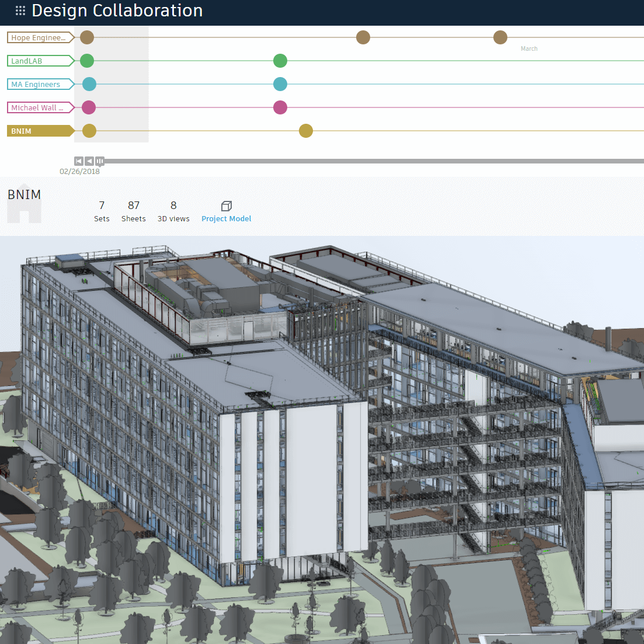Step back one update with the previous arrow icon
Screen dimensions: 644x644
[89, 161]
